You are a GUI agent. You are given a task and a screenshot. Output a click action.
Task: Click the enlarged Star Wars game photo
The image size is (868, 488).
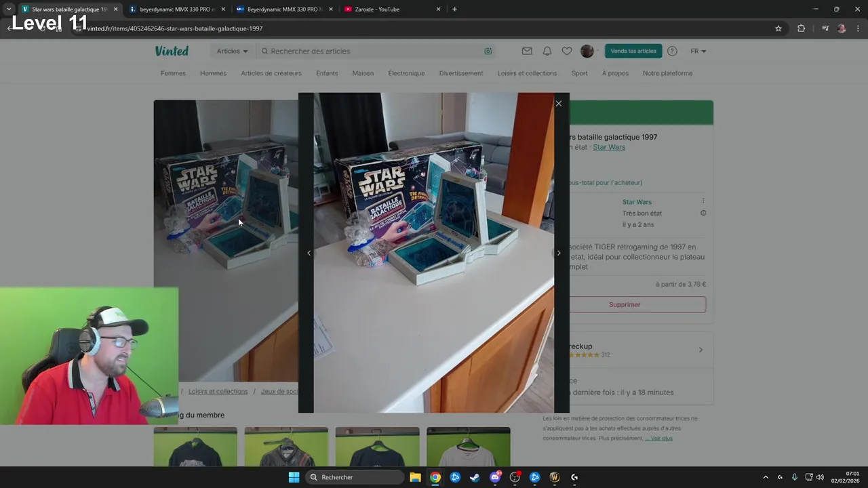coord(433,253)
